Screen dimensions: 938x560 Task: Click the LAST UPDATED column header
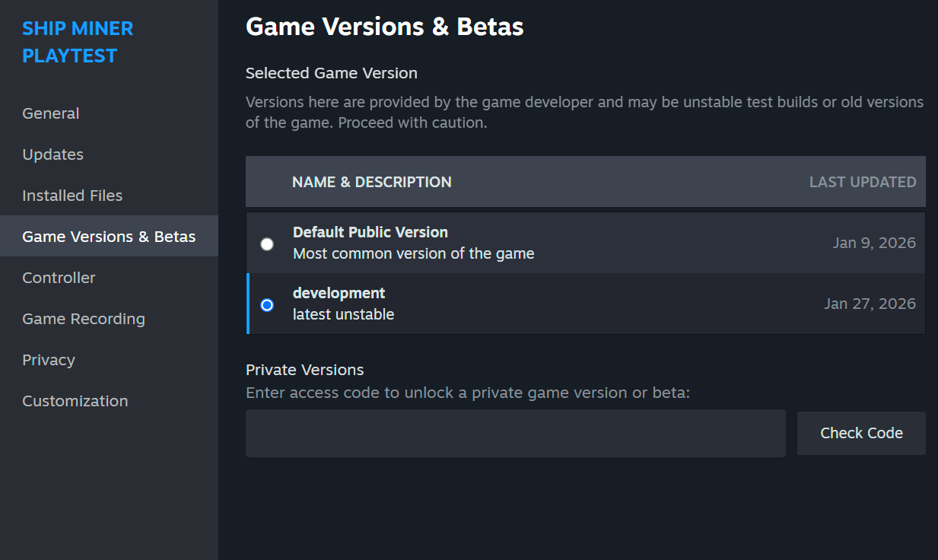tap(862, 182)
